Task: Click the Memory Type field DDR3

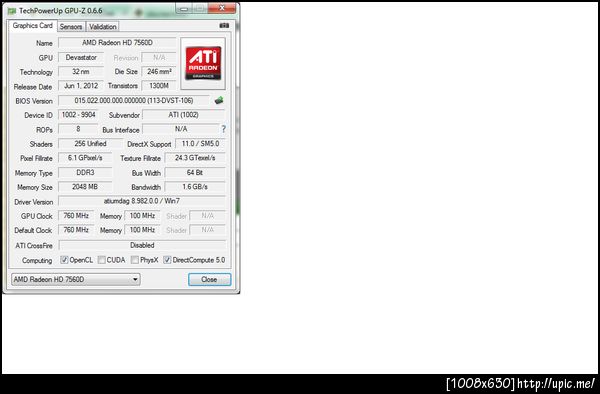Action: coord(85,173)
